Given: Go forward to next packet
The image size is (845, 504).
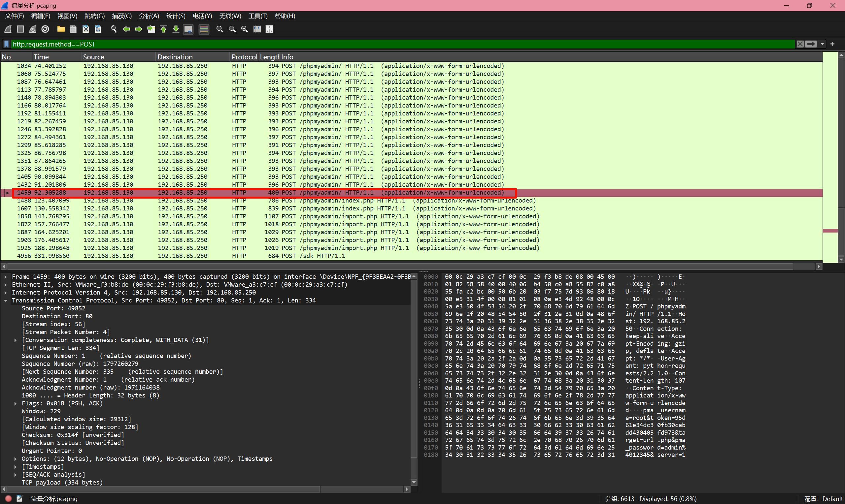Looking at the screenshot, I should click(x=139, y=29).
